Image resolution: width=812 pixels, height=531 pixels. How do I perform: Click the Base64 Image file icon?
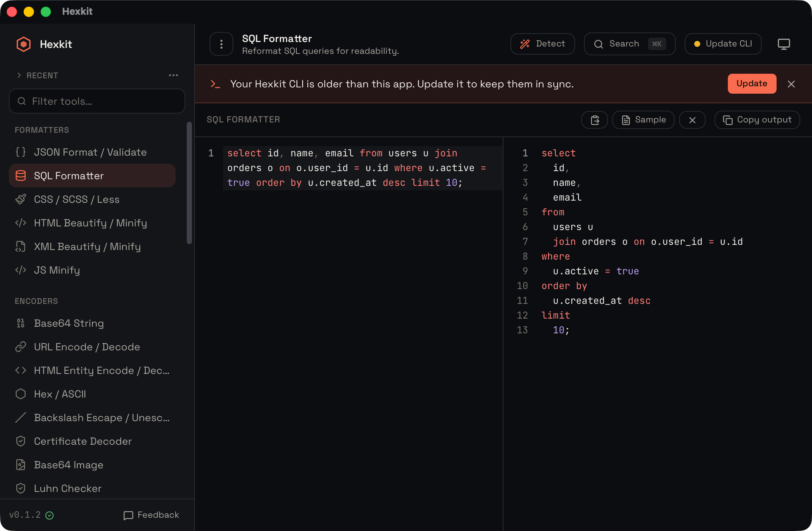pos(21,465)
